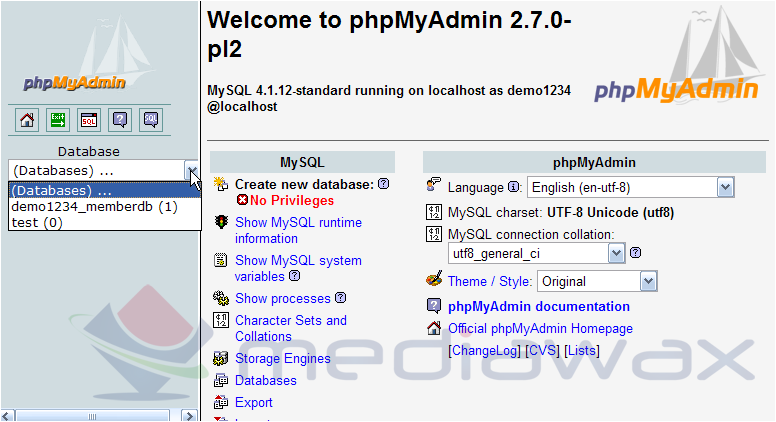
Task: Open the Show processes link
Action: pyautogui.click(x=283, y=298)
